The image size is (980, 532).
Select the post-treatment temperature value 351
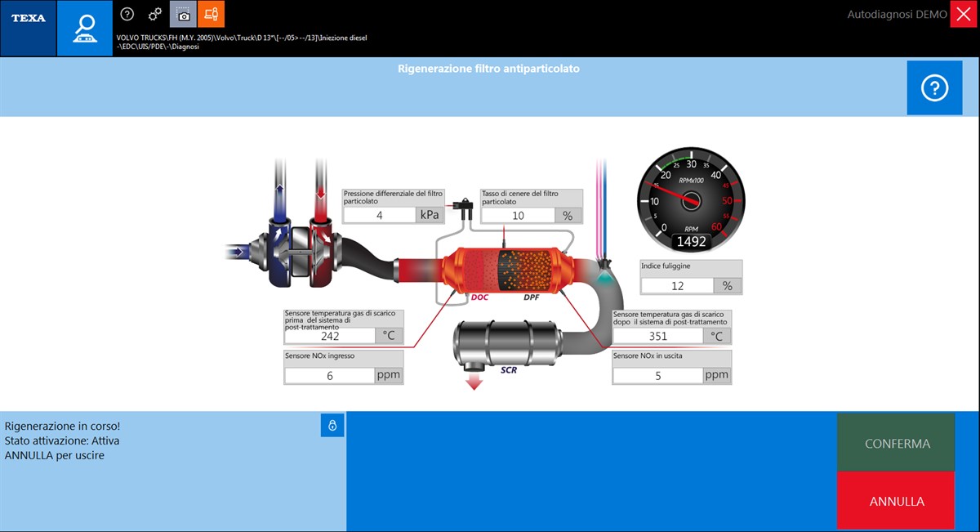(657, 335)
